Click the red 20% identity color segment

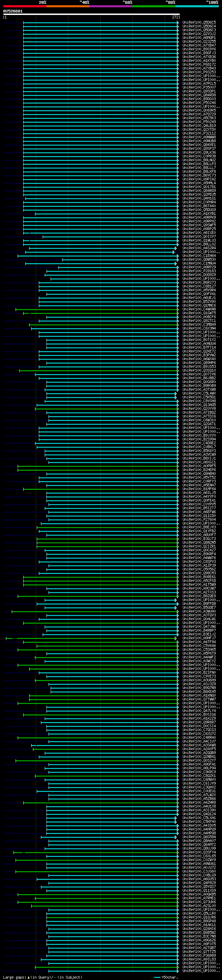(x=25, y=6)
